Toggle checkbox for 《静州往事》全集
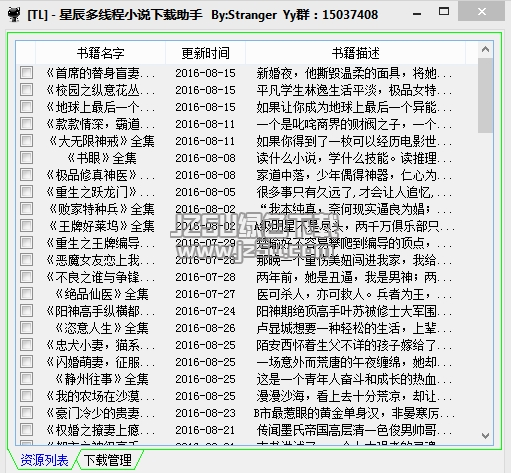This screenshot has width=511, height=473. [x=26, y=379]
